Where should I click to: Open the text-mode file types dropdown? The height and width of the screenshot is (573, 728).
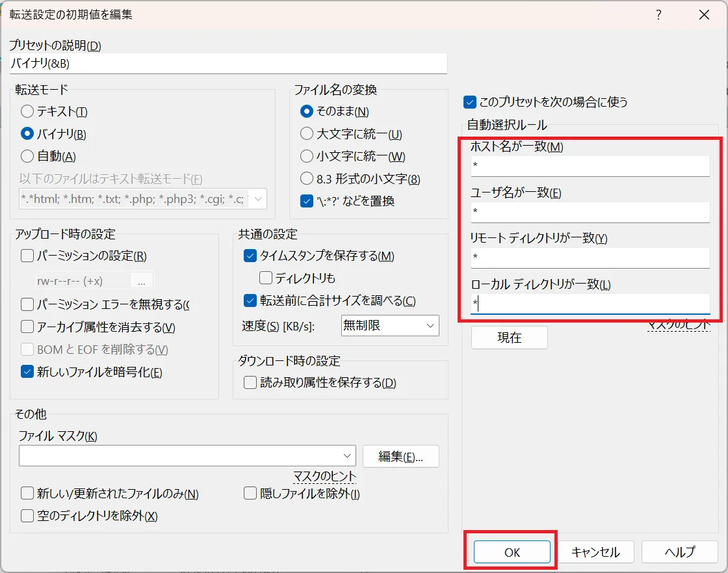pos(258,199)
